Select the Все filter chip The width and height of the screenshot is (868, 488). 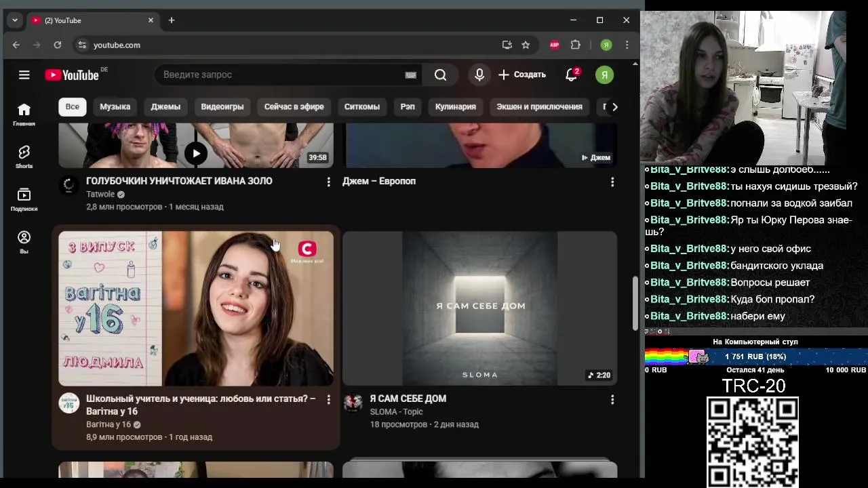tap(73, 106)
